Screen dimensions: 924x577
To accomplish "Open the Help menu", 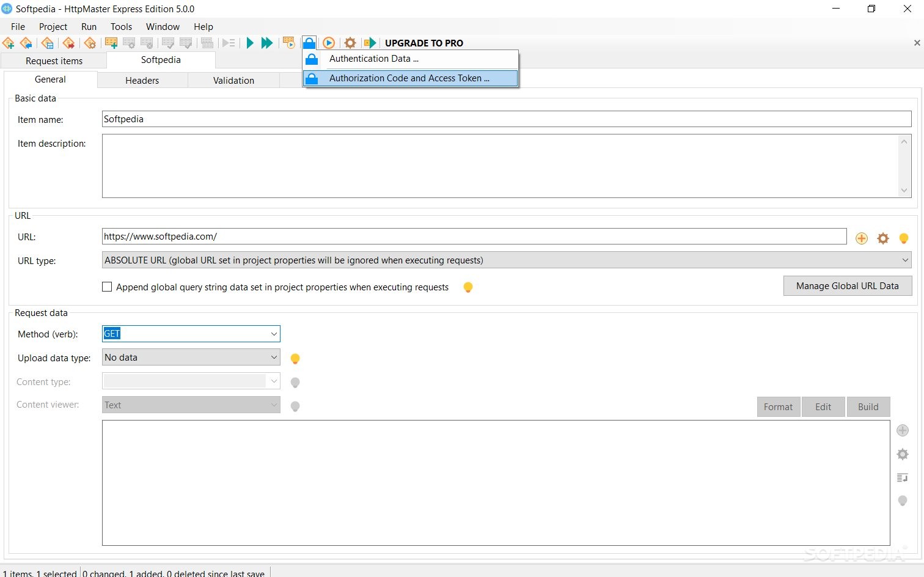I will pyautogui.click(x=204, y=27).
